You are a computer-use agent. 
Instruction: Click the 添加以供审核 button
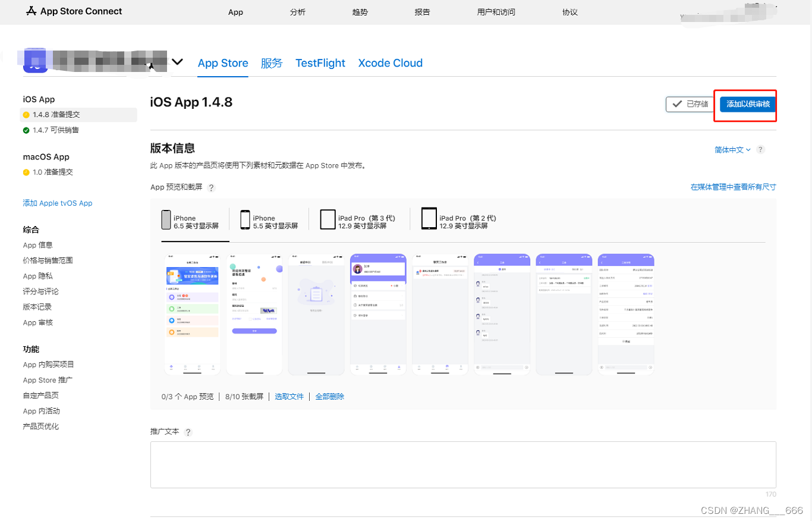pyautogui.click(x=748, y=104)
